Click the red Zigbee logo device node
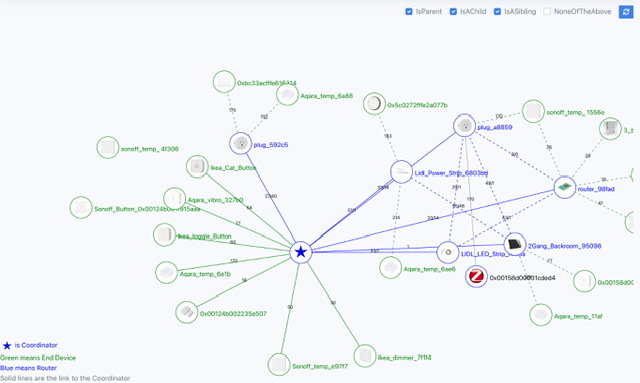This screenshot has width=640, height=383. [x=476, y=276]
